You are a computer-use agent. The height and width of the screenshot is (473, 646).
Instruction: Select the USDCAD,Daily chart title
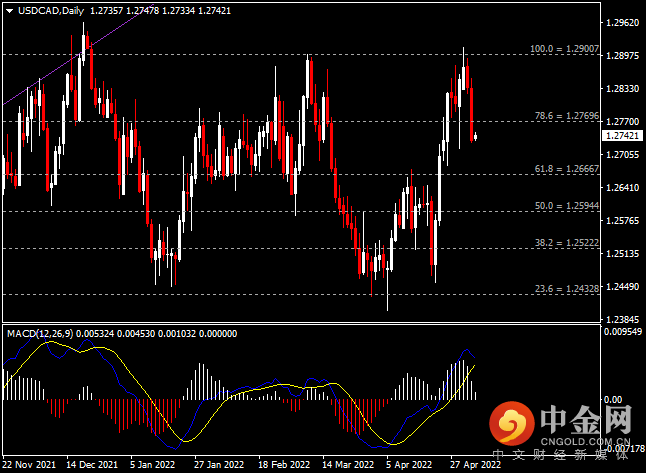click(x=51, y=11)
